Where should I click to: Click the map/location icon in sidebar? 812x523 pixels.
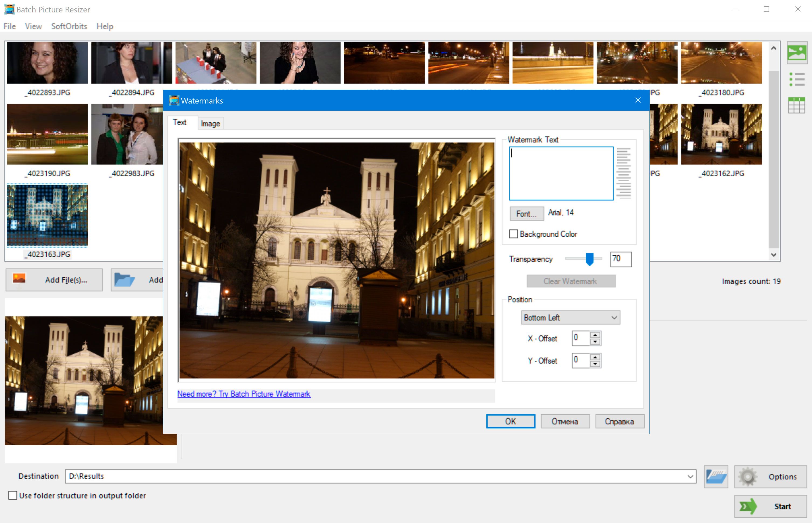pyautogui.click(x=797, y=54)
